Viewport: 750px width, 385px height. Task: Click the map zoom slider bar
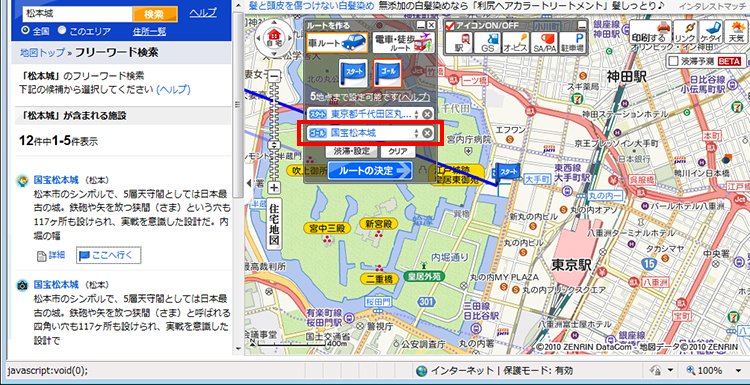[274, 132]
